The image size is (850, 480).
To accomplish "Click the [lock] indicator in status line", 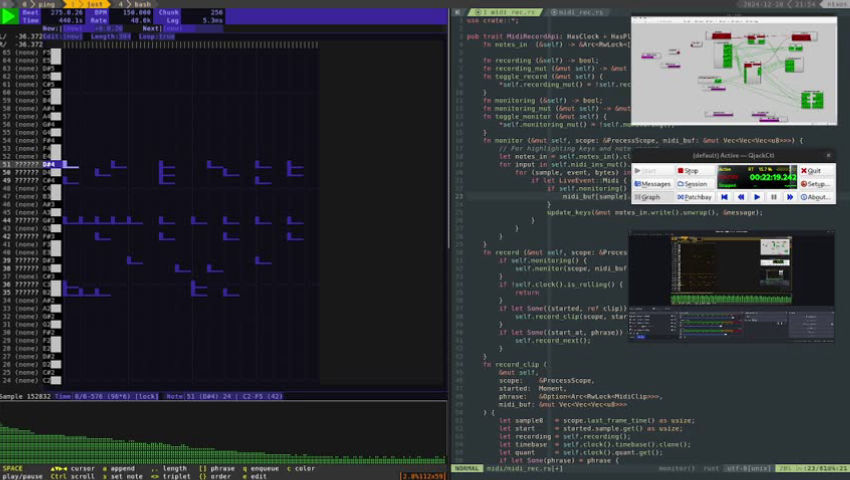I will 146,396.
